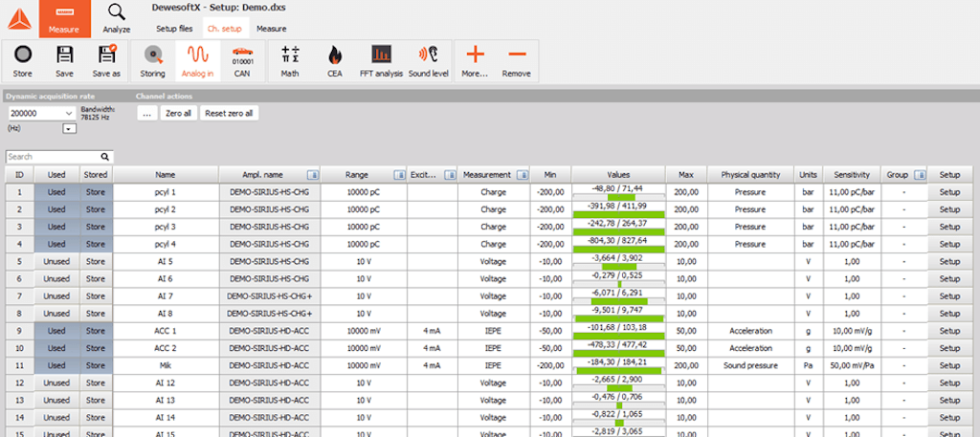Click the name cell AI 13
Image resolution: width=980 pixels, height=437 pixels.
click(x=166, y=400)
